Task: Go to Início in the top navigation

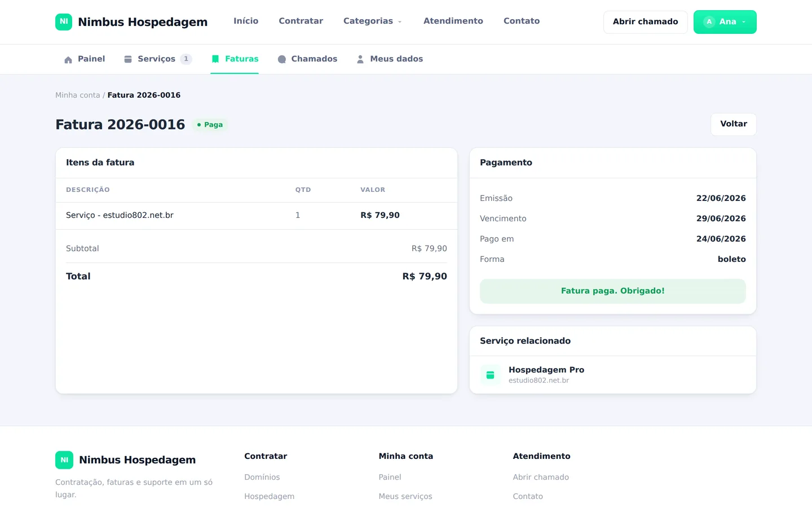Action: pos(246,21)
